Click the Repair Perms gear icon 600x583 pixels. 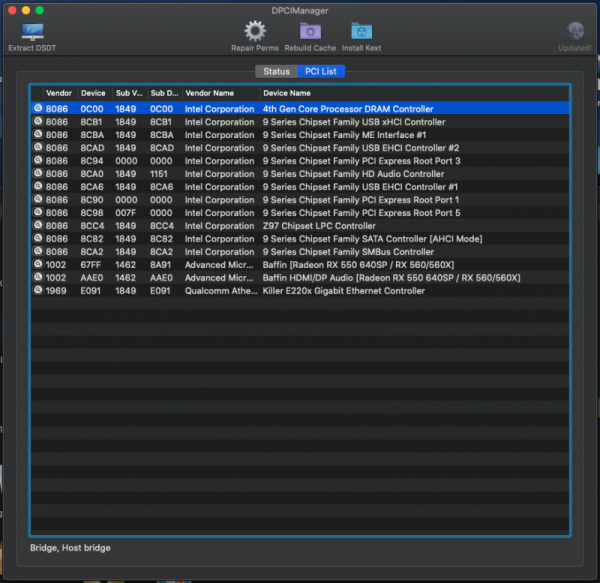point(255,31)
